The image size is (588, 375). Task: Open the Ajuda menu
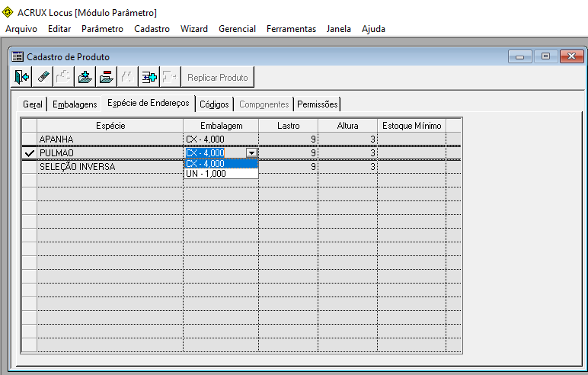point(373,29)
